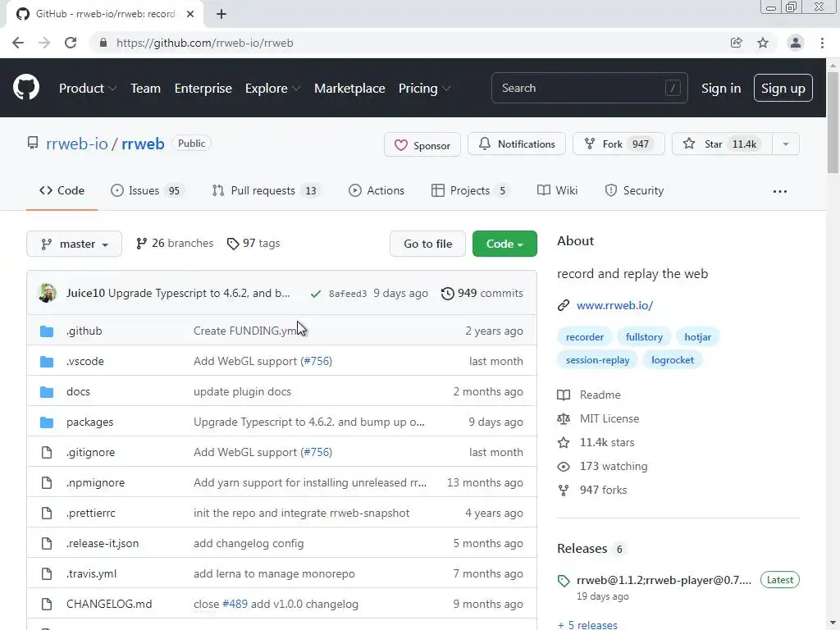840x630 pixels.
Task: Close the GitHub rrweb tab
Action: (190, 14)
